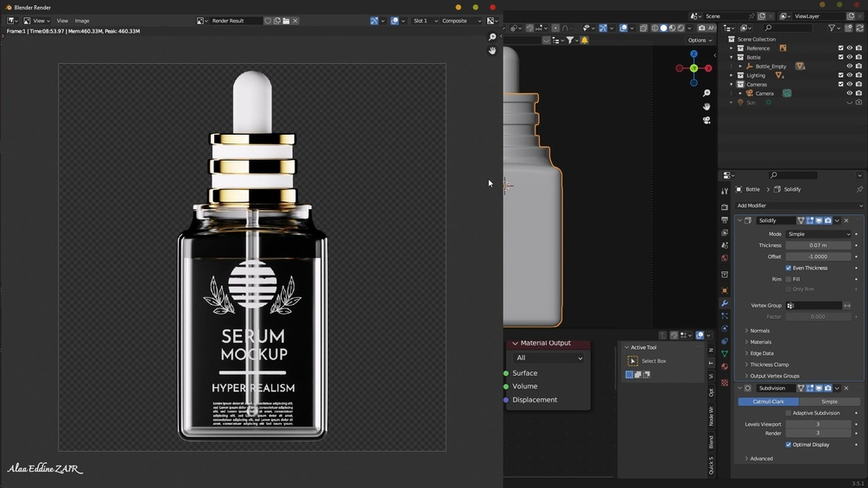Toggle X-ray in the 3D viewport header
Image resolution: width=868 pixels, height=488 pixels.
pos(643,28)
